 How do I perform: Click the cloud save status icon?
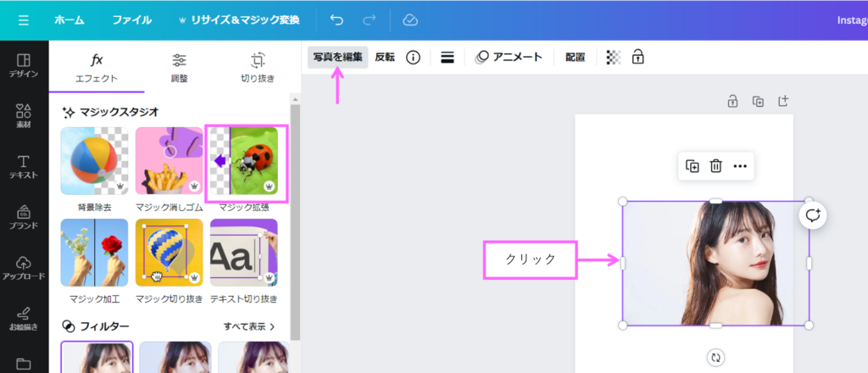(410, 19)
